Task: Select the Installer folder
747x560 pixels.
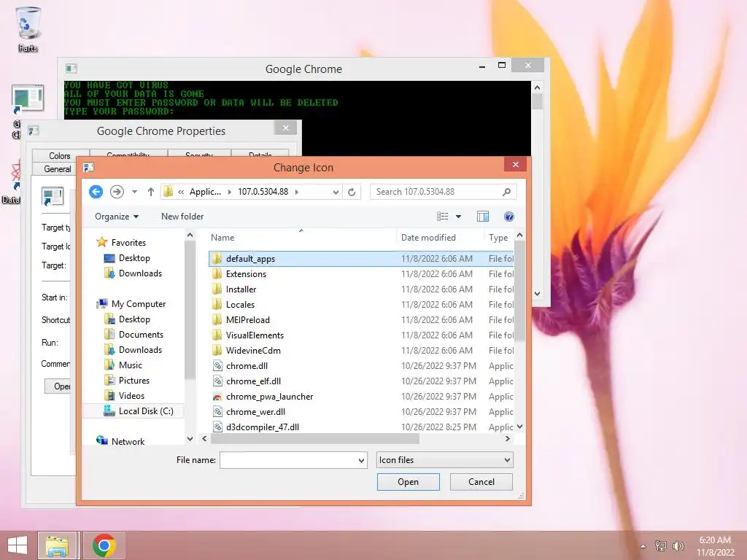Action: pos(241,289)
